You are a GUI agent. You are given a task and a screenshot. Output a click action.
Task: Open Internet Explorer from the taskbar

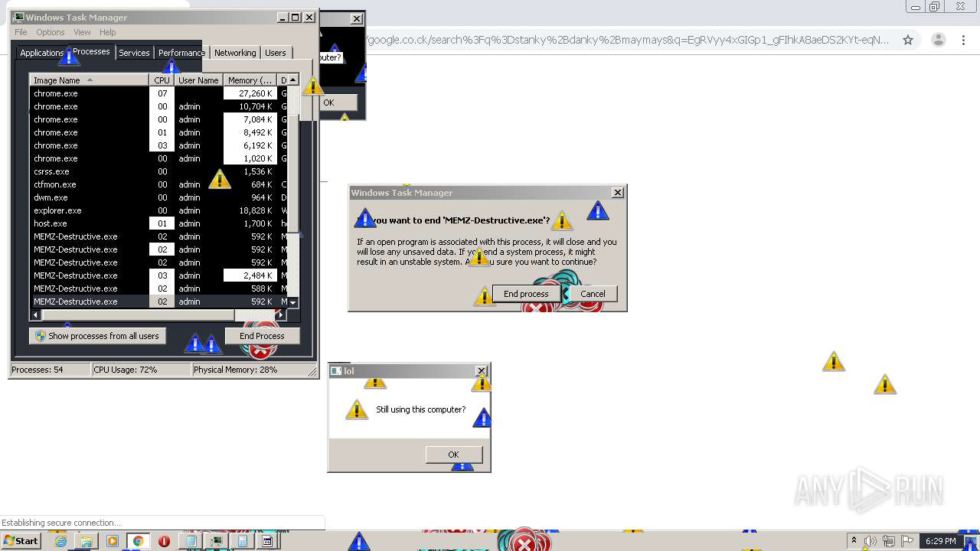click(60, 541)
